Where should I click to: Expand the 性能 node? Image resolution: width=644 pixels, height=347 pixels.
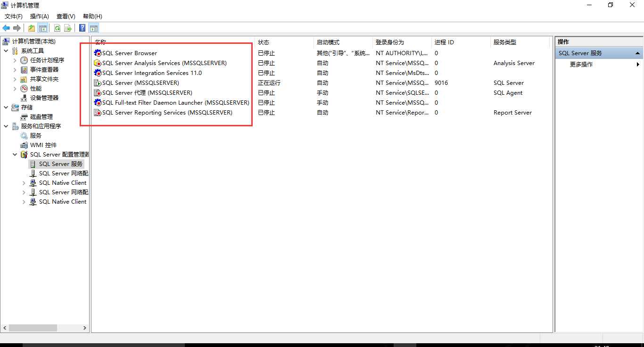pos(15,89)
